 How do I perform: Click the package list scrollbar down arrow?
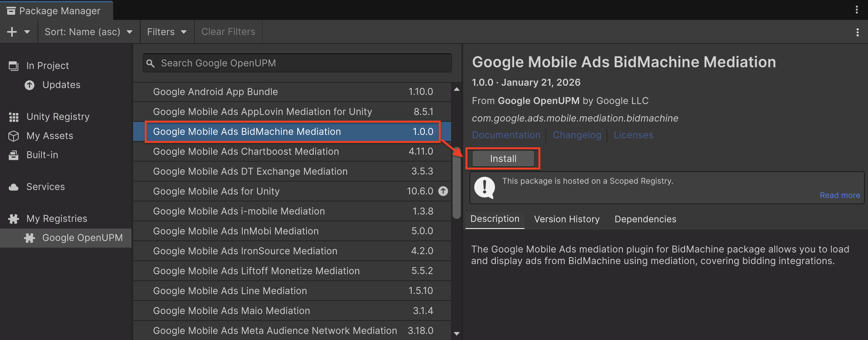point(457,334)
